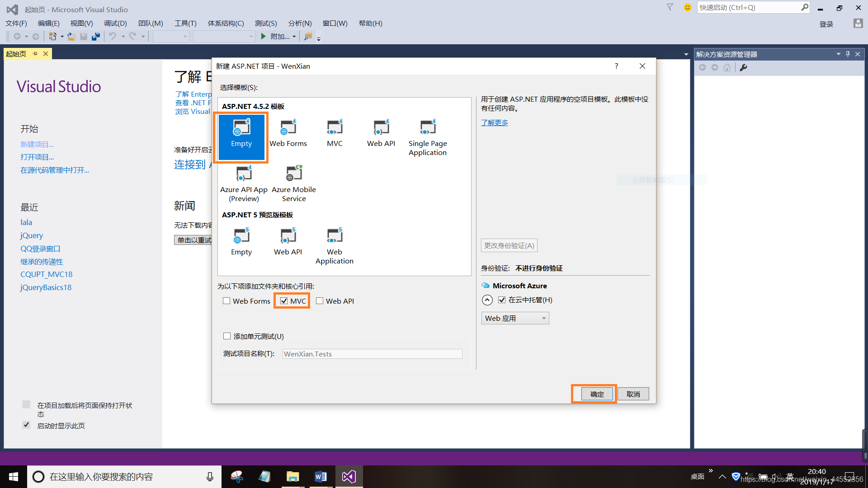Open the Solution Explorer window options dropdown
Screen dimensions: 868x488
[x=838, y=54]
